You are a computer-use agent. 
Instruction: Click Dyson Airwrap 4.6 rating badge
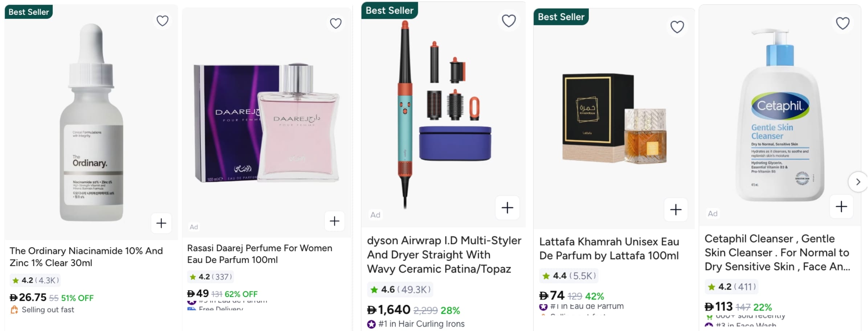tap(400, 290)
